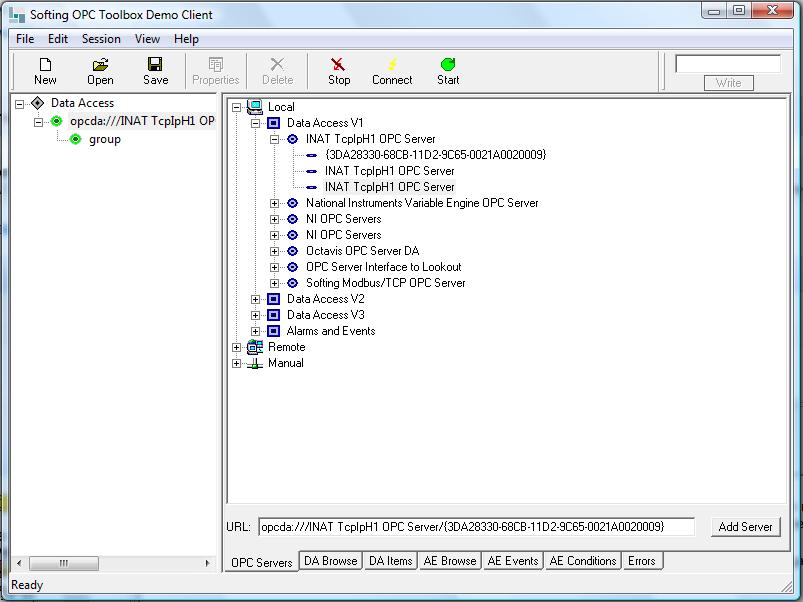This screenshot has width=803, height=602.
Task: Open the File menu
Action: tap(25, 39)
